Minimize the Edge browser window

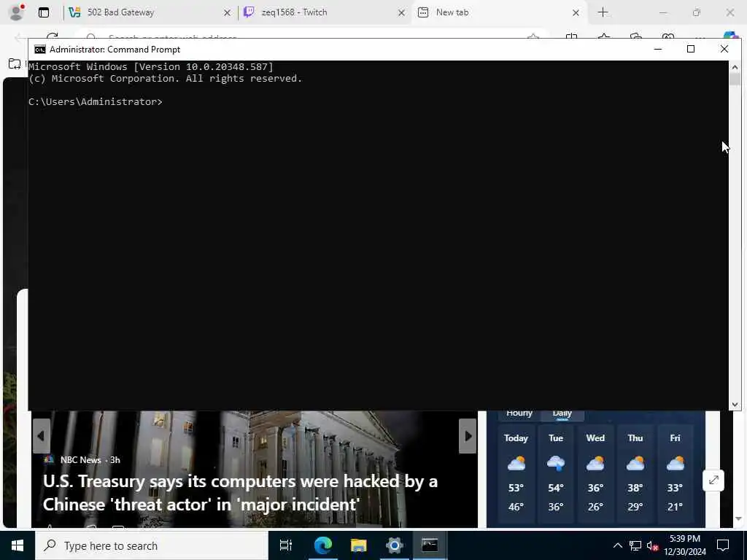662,13
